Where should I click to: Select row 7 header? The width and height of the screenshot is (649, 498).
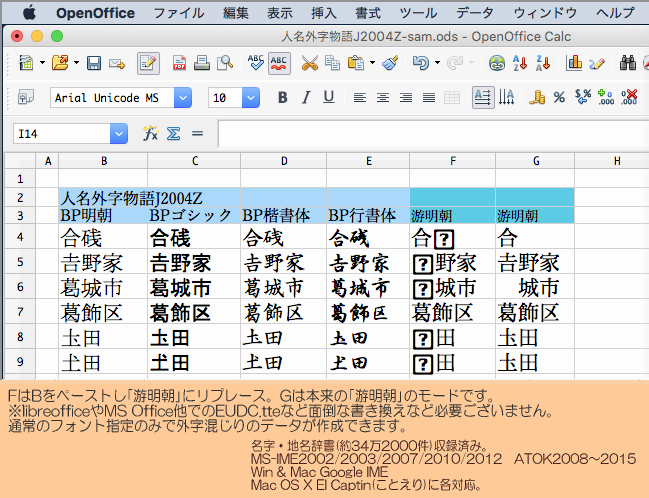[x=20, y=311]
